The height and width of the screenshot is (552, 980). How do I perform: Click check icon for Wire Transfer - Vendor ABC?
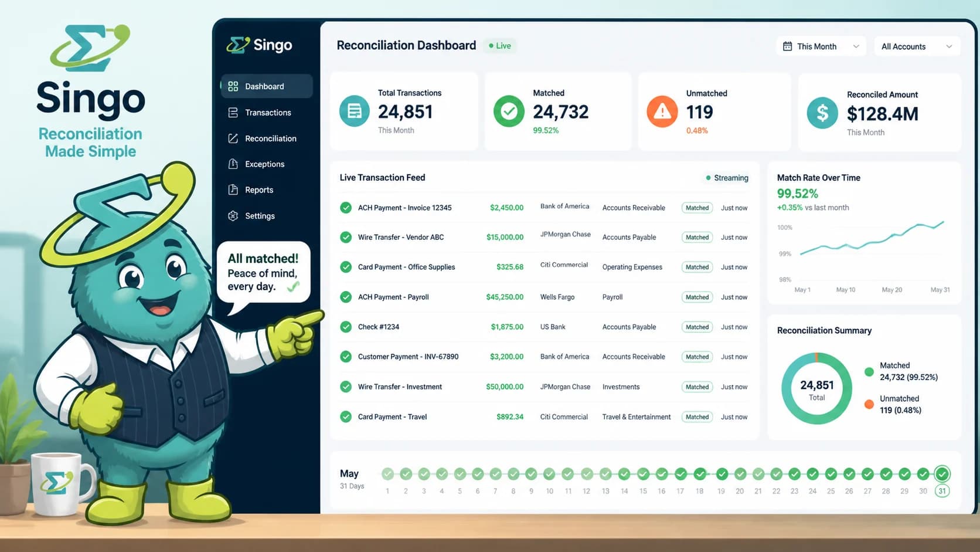click(x=346, y=237)
